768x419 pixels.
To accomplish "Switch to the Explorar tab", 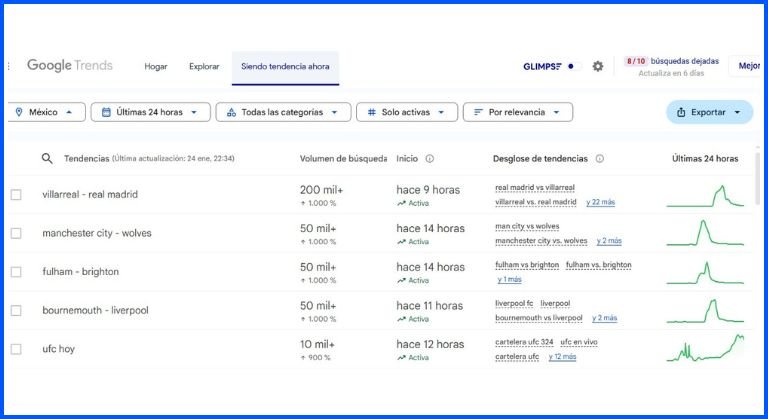I will coord(204,66).
